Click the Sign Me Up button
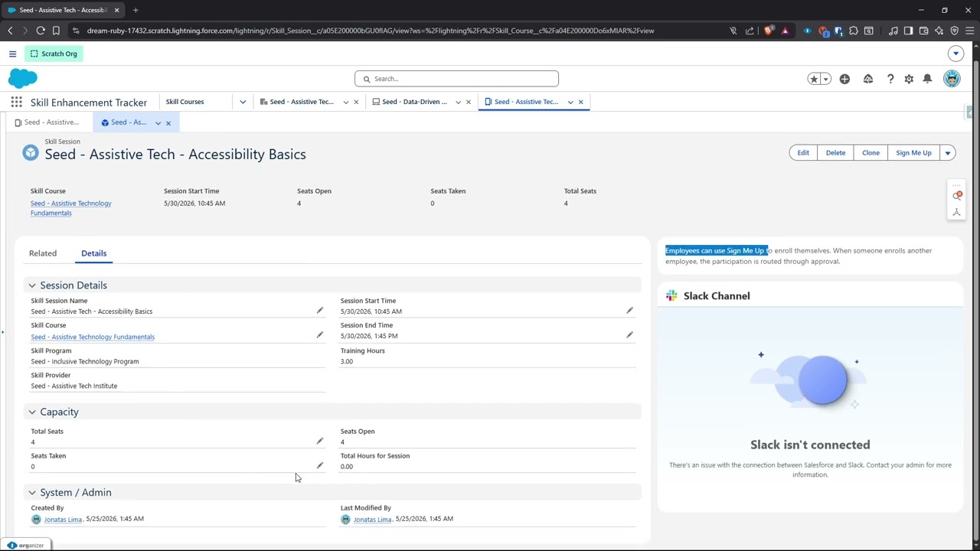Image resolution: width=980 pixels, height=551 pixels. (913, 153)
